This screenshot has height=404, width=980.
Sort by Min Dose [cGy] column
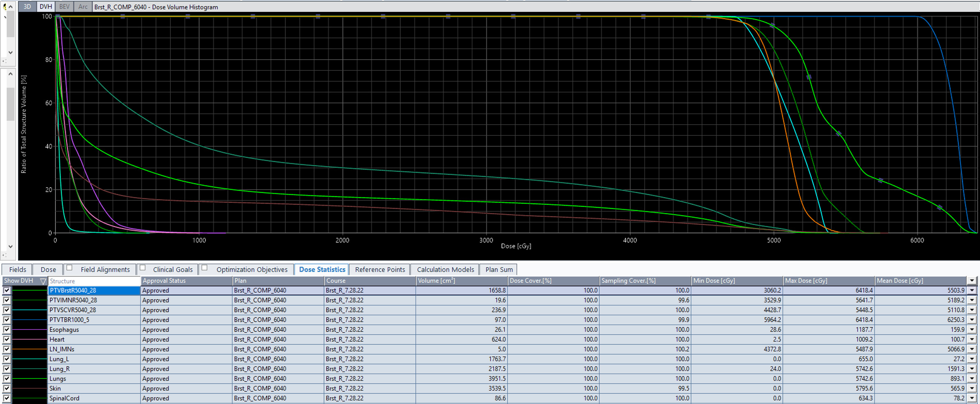(737, 281)
